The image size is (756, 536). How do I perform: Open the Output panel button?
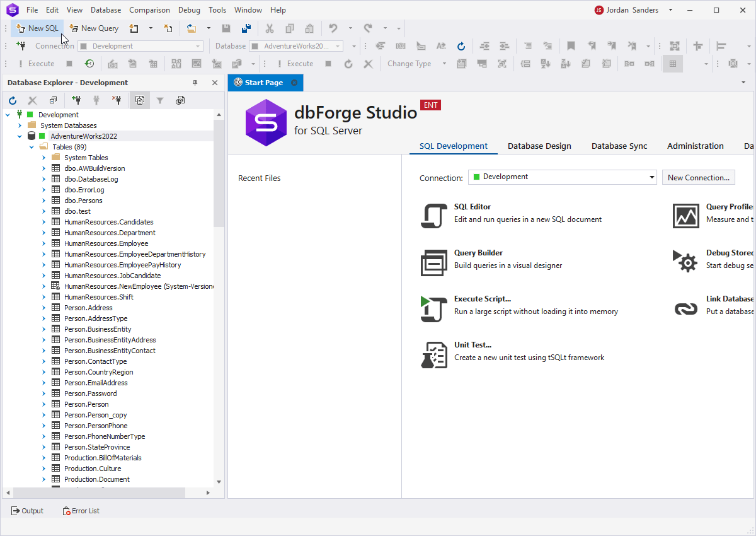click(x=28, y=511)
